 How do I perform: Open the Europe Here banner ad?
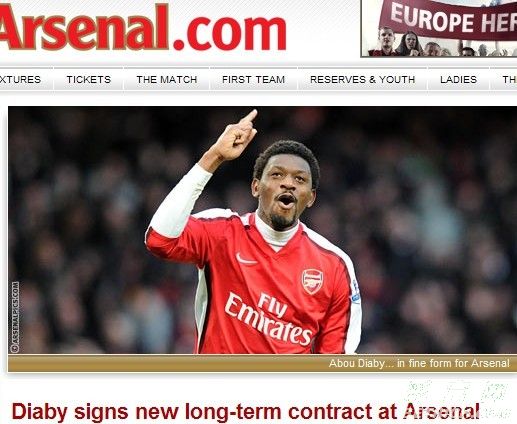click(x=439, y=28)
